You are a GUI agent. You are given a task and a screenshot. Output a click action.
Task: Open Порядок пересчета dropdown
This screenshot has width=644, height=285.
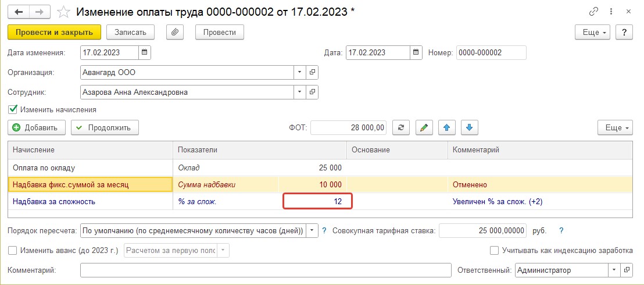312,230
